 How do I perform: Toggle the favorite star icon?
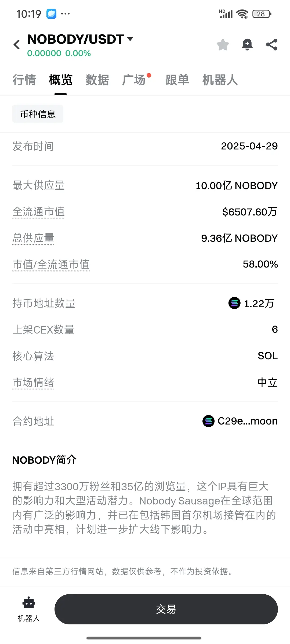[223, 45]
